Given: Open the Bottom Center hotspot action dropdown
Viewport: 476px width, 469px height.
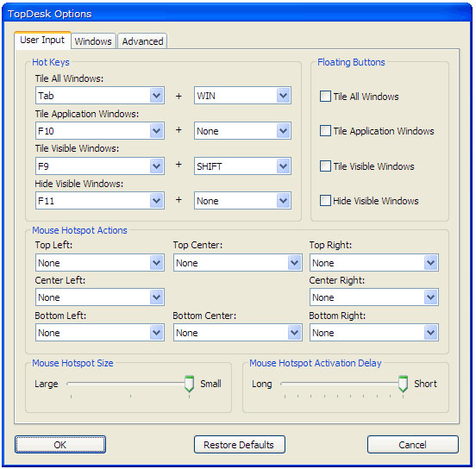Looking at the screenshot, I should click(x=238, y=333).
